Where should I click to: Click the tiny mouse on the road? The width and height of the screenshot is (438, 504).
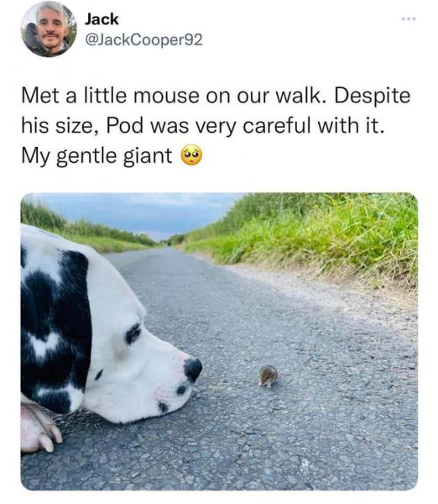(269, 375)
